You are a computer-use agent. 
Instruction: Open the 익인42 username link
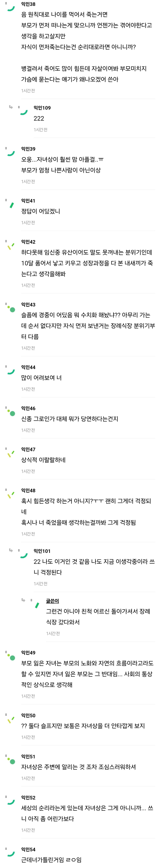(x=28, y=242)
